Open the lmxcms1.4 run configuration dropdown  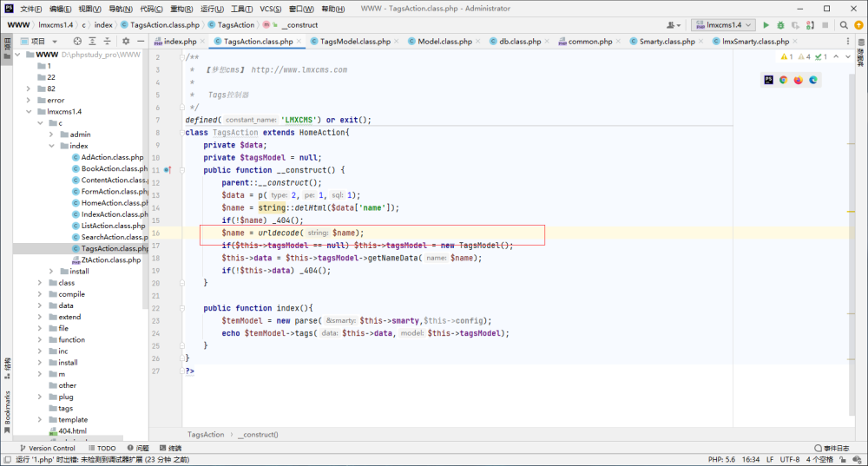[723, 25]
